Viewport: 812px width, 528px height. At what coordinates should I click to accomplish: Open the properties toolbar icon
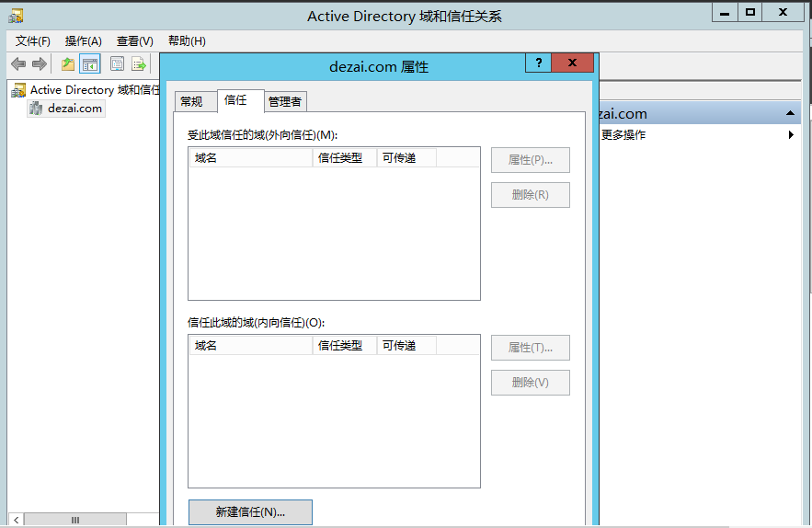(x=117, y=64)
